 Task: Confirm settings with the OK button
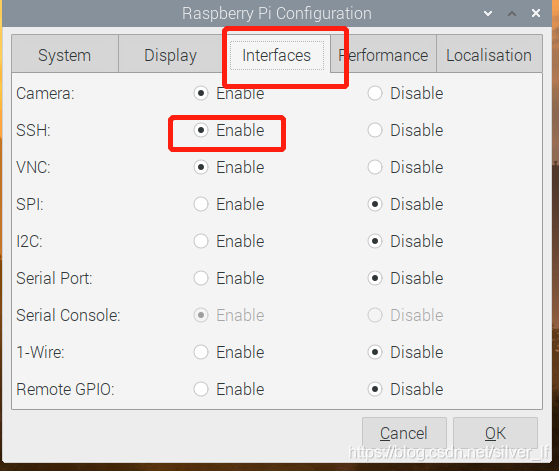(495, 433)
